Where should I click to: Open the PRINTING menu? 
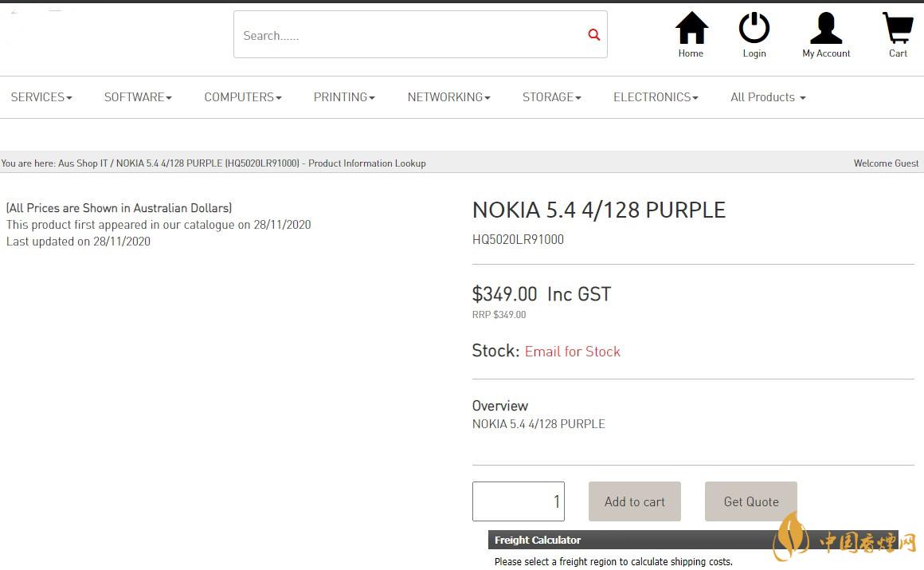point(344,97)
